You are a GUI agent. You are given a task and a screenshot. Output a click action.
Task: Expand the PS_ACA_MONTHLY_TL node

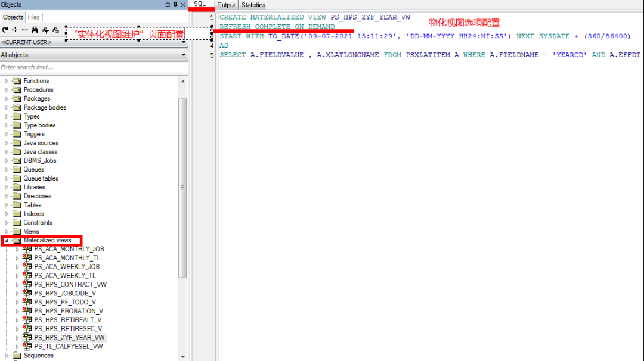pyautogui.click(x=17, y=258)
